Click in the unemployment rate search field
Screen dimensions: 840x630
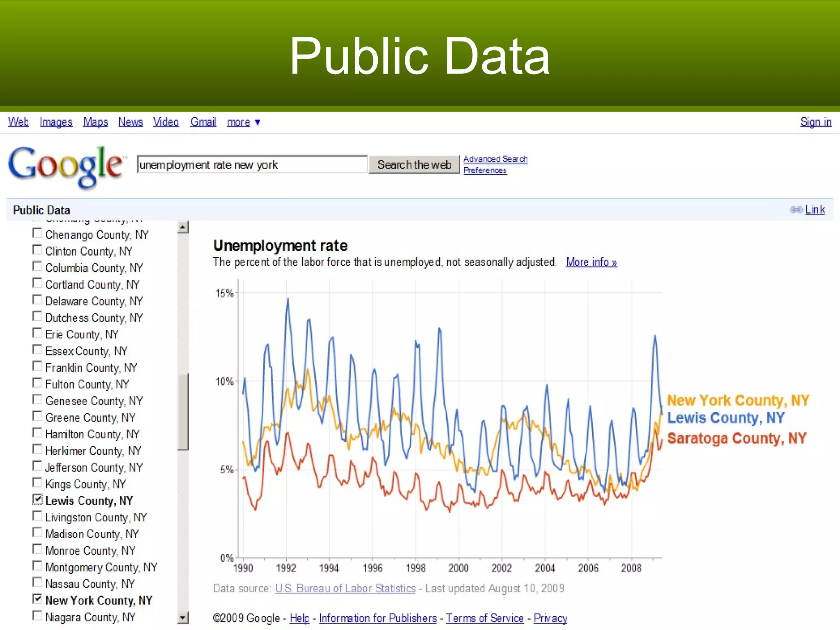[x=252, y=164]
